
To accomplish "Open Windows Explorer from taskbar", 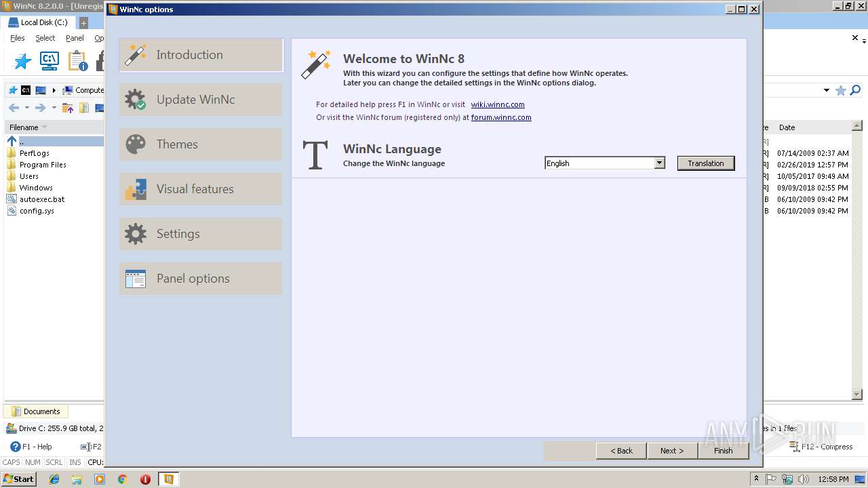I will (x=77, y=479).
